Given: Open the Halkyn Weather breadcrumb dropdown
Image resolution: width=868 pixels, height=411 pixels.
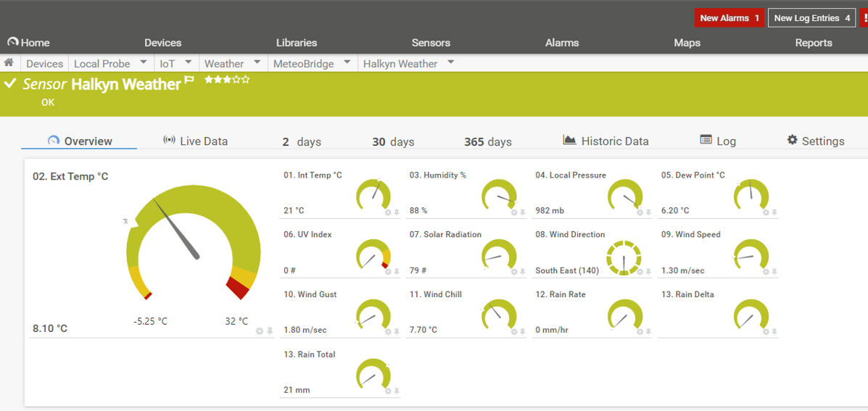Looking at the screenshot, I should 450,63.
